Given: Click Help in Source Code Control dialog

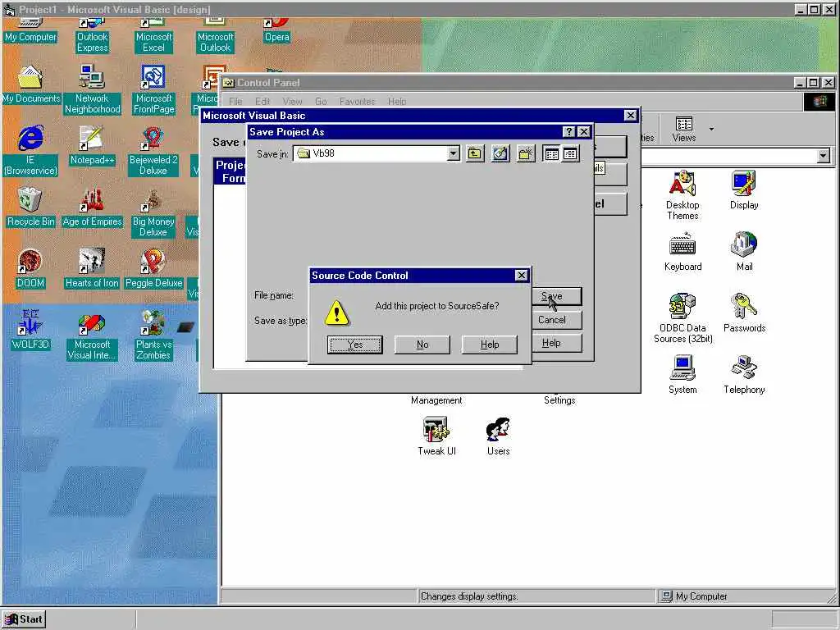Looking at the screenshot, I should [489, 345].
